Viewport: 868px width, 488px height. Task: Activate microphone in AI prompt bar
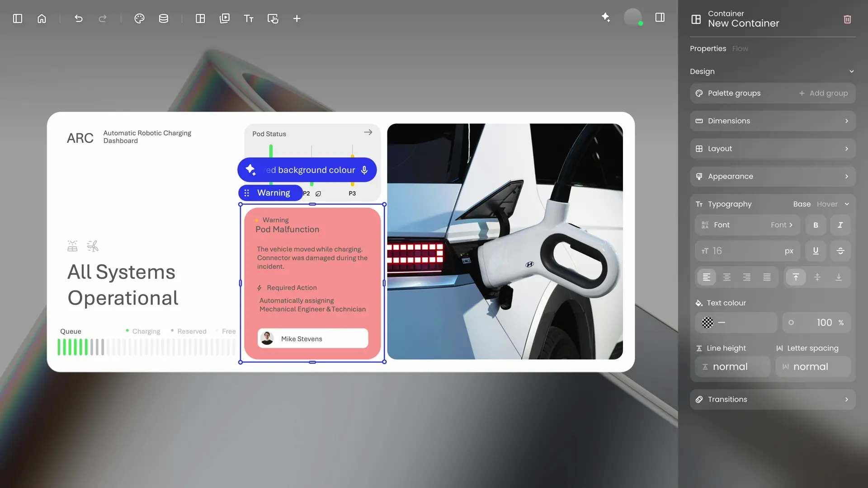[364, 170]
